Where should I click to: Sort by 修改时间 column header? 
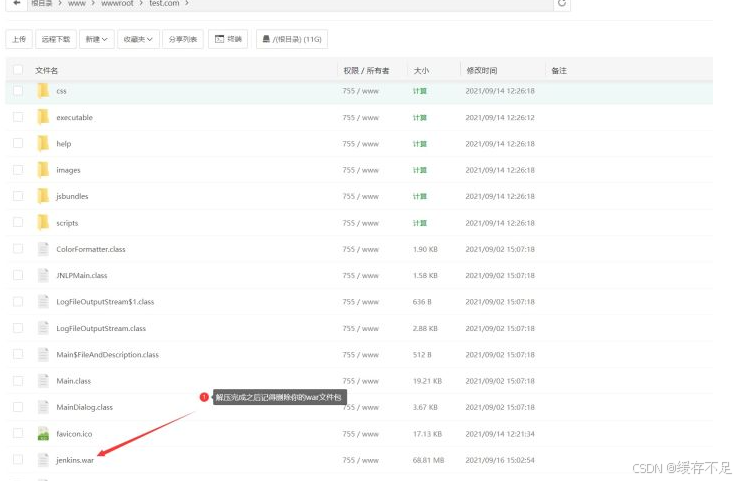click(x=482, y=71)
